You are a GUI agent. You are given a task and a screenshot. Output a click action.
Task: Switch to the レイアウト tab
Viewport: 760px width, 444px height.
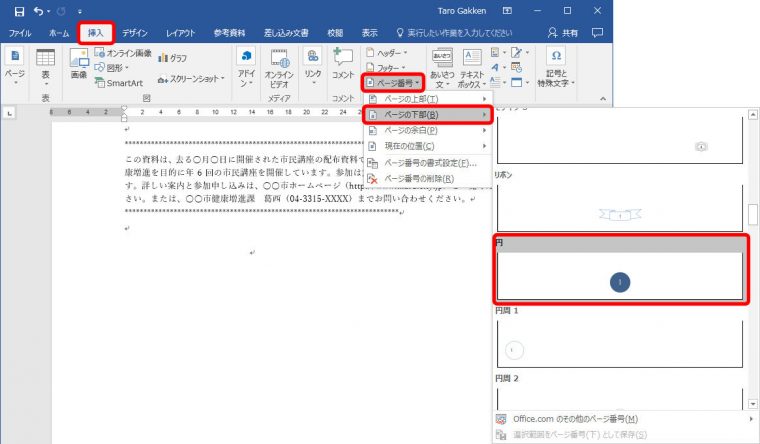180,33
